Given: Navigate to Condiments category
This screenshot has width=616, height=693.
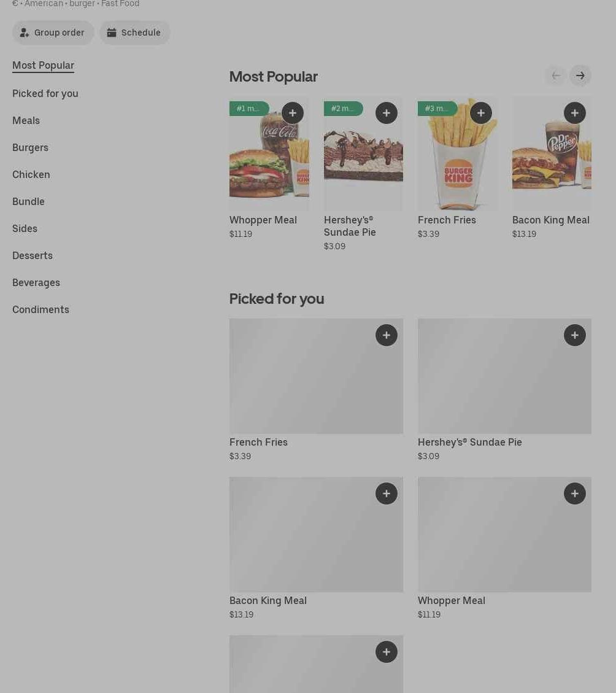Looking at the screenshot, I should (40, 310).
